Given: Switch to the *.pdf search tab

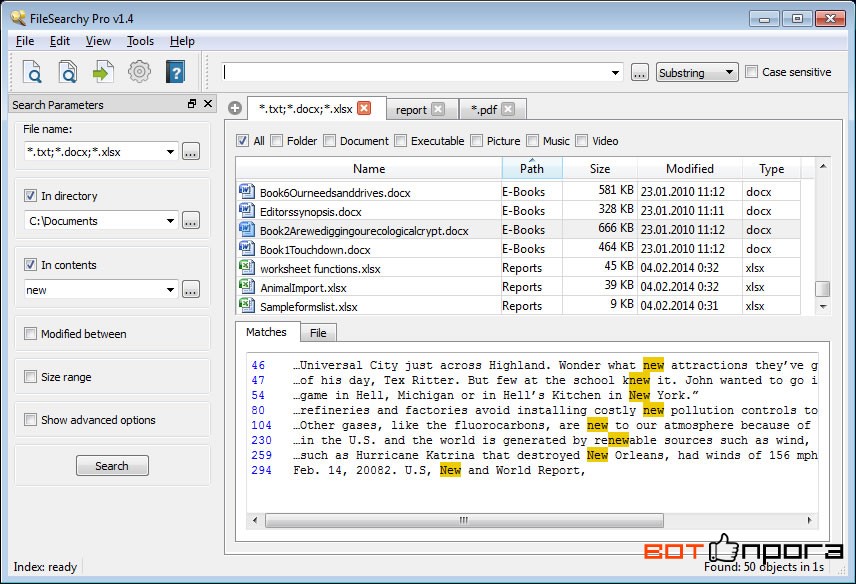Looking at the screenshot, I should (484, 110).
